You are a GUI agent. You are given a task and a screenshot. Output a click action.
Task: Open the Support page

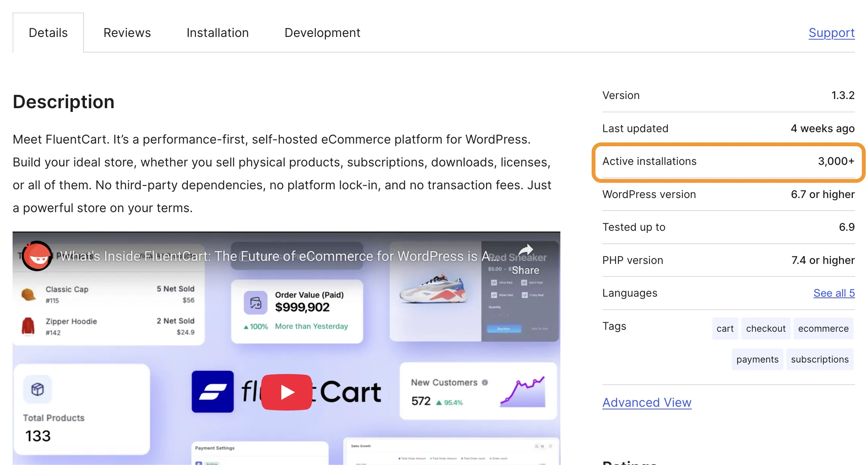[x=831, y=33]
